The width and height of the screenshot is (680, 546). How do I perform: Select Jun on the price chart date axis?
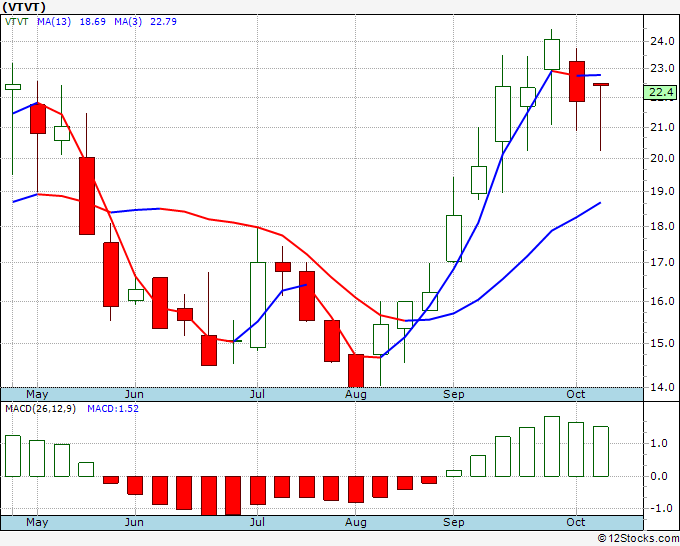click(x=134, y=394)
